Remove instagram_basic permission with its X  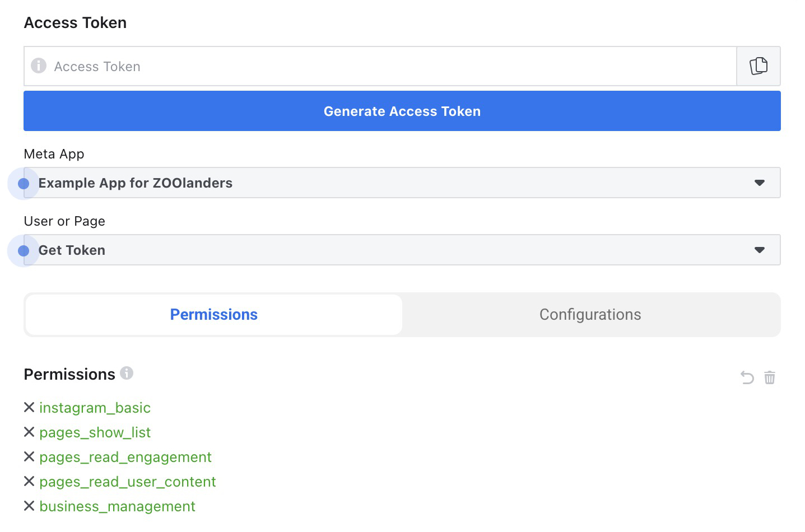click(29, 407)
